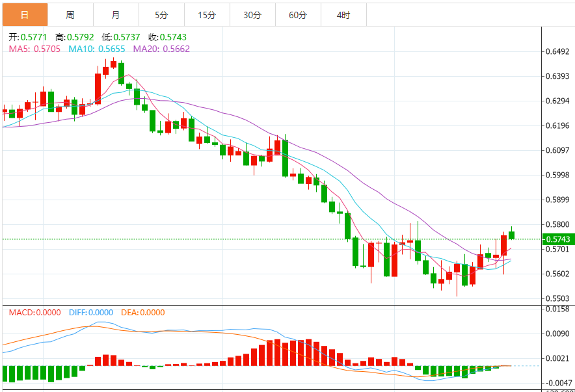Image resolution: width=575 pixels, height=392 pixels.
Task: Open the 30分 timeframe tab
Action: [x=252, y=15]
